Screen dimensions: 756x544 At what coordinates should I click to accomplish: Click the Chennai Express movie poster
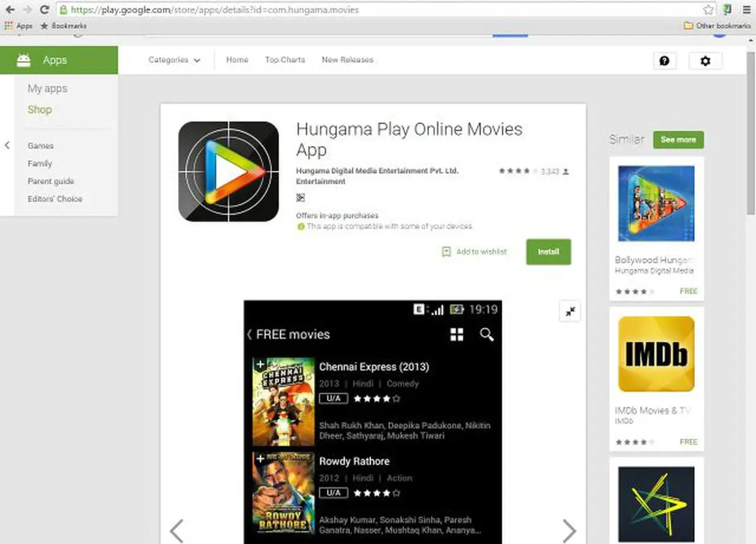[x=283, y=402]
